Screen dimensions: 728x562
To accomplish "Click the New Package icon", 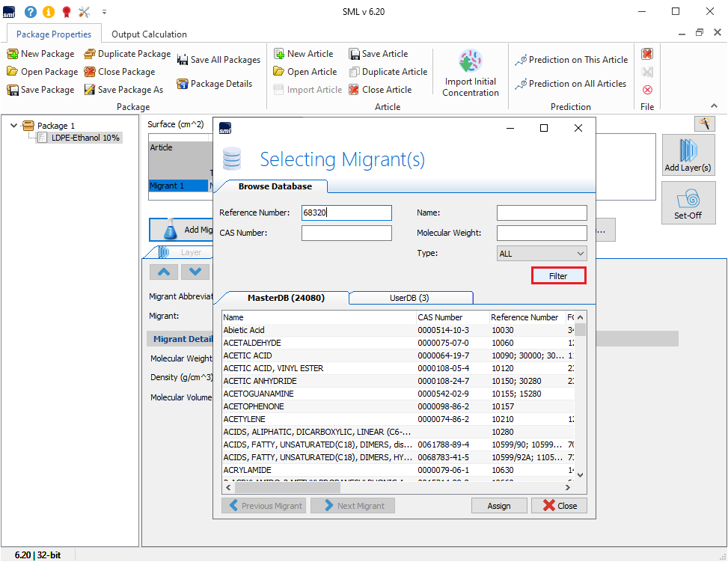I will (13, 54).
